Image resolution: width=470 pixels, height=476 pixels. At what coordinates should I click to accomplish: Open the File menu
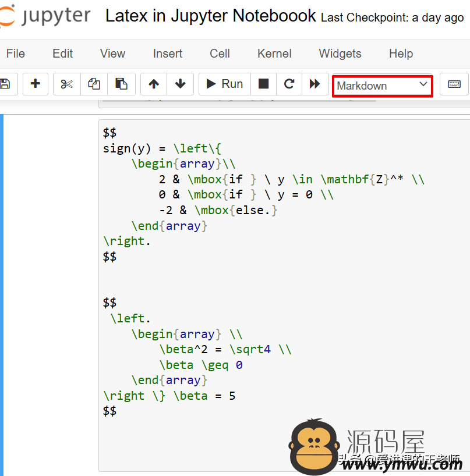[16, 54]
